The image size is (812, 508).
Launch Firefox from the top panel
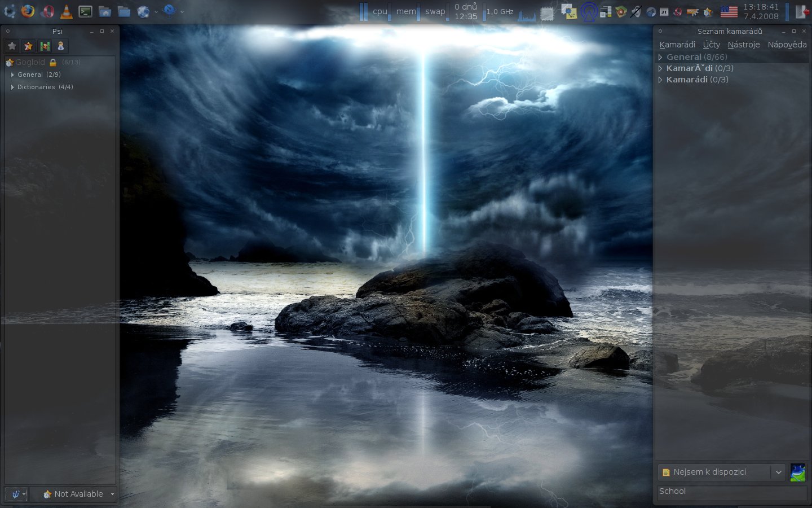click(28, 11)
